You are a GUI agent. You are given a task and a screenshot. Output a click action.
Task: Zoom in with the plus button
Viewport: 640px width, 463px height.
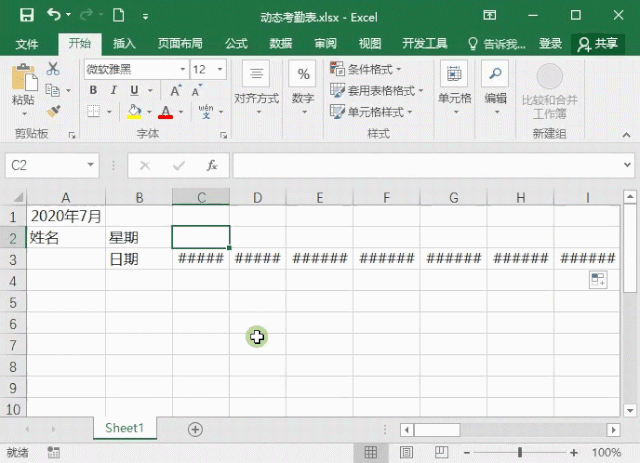(574, 452)
